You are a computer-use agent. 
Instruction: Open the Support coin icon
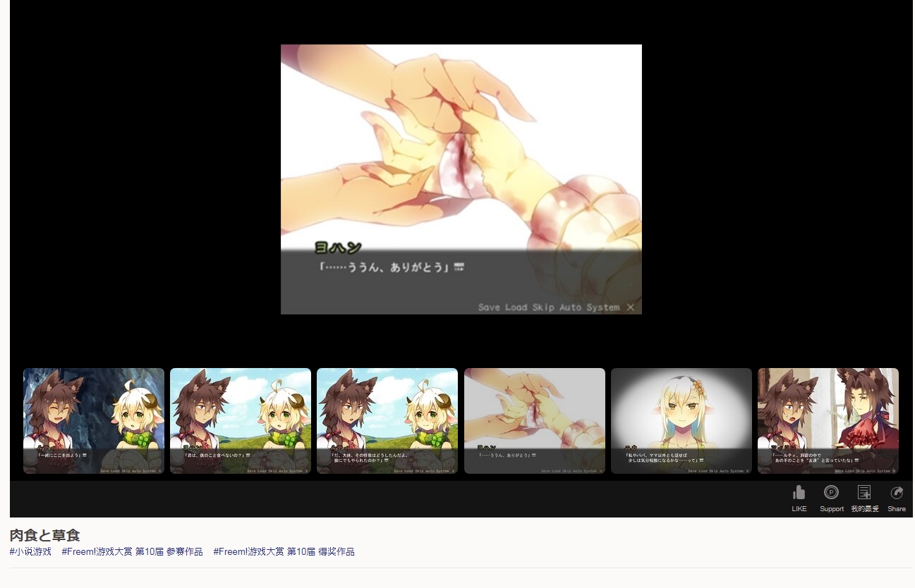pos(831,493)
